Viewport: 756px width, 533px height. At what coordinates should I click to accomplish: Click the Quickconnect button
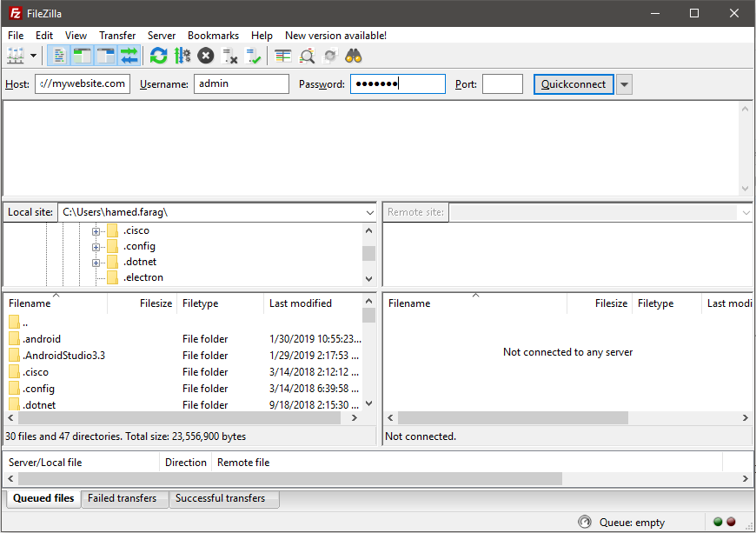574,84
